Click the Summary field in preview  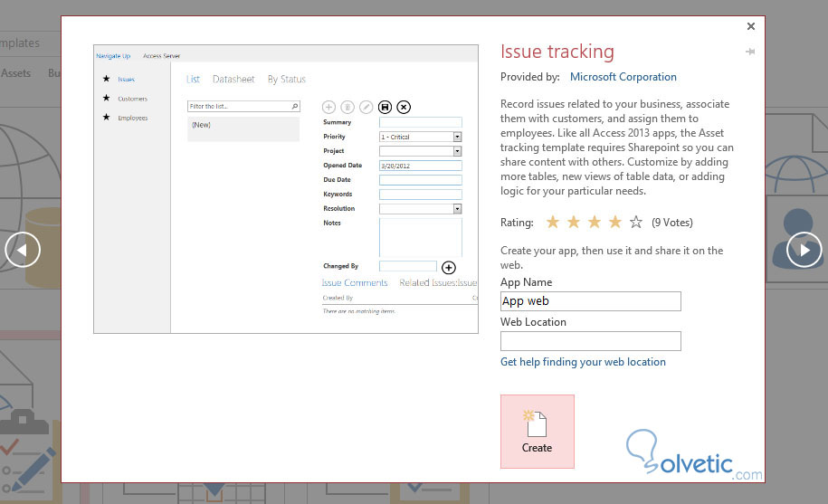tap(421, 122)
